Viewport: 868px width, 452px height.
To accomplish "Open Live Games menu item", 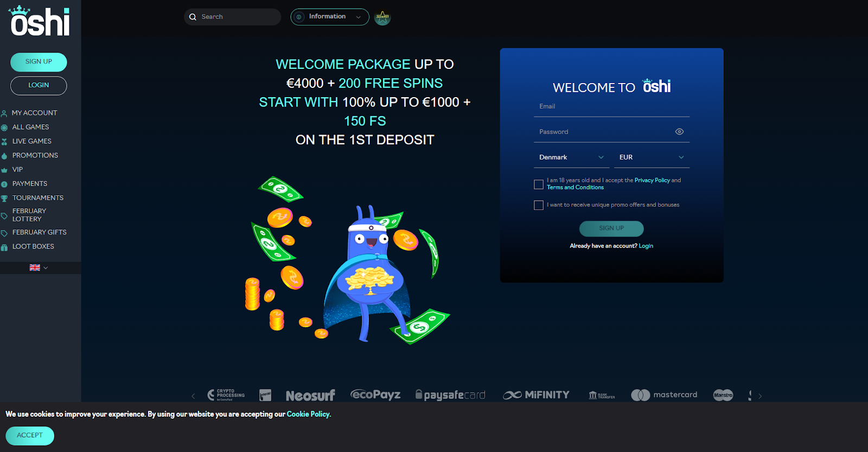I will [x=32, y=141].
